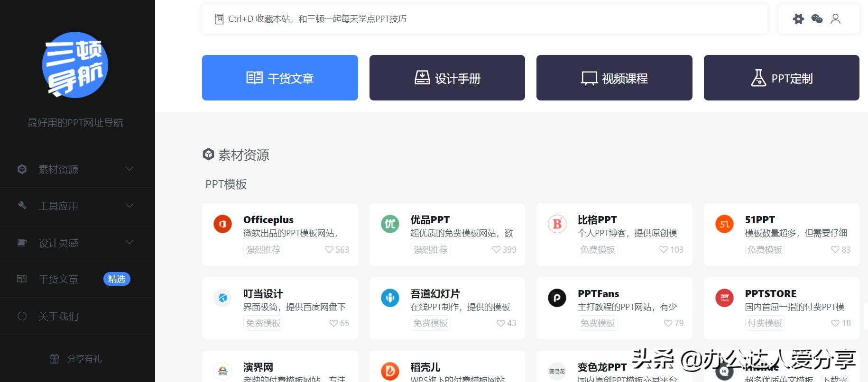The image size is (868, 382).
Task: Click the PPT定制 button
Action: (x=782, y=78)
